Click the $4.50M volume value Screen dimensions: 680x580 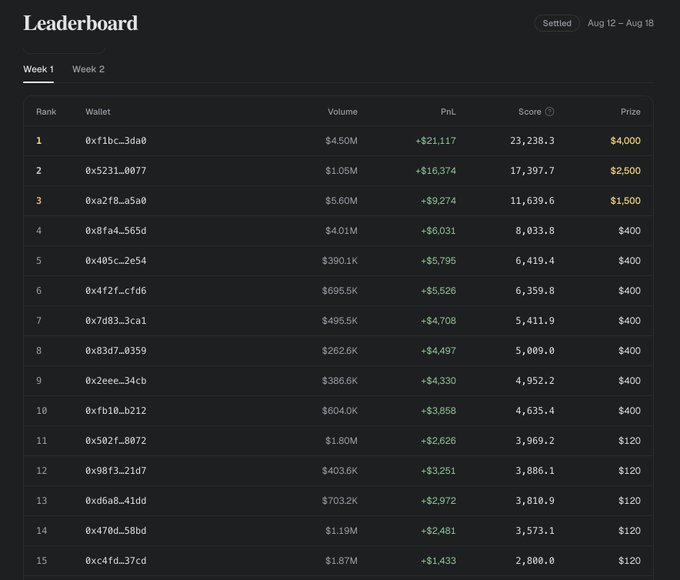(x=341, y=141)
